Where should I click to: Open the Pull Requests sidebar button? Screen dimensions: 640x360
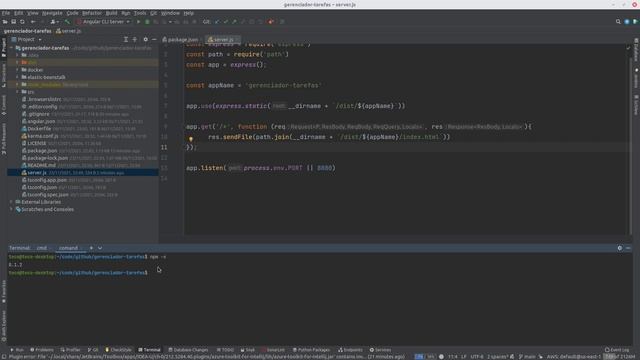point(4,139)
